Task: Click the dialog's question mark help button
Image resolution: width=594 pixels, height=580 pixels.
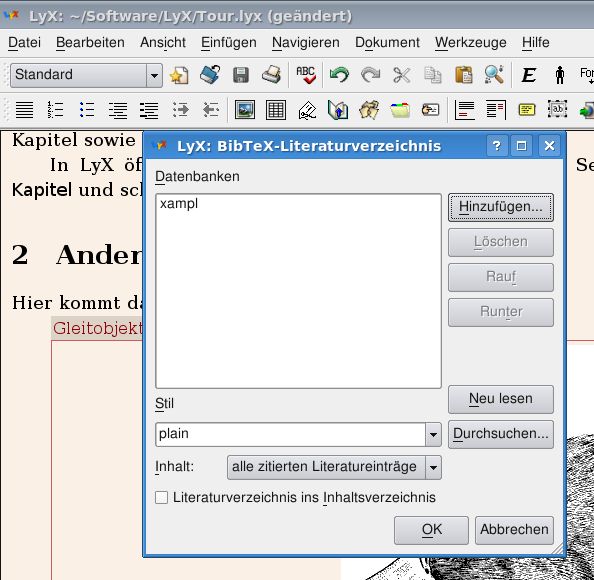Action: point(497,146)
